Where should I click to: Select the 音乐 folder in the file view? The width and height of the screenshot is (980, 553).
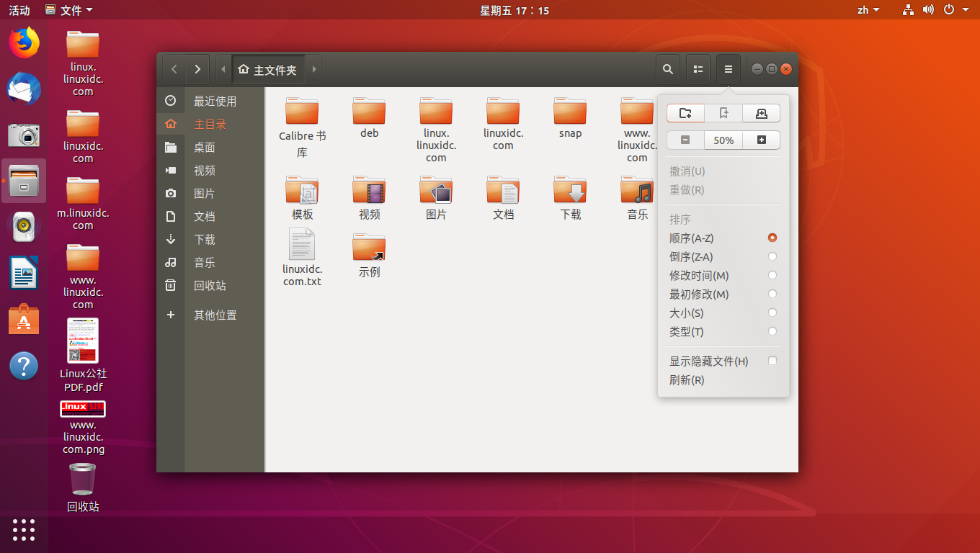click(x=637, y=197)
